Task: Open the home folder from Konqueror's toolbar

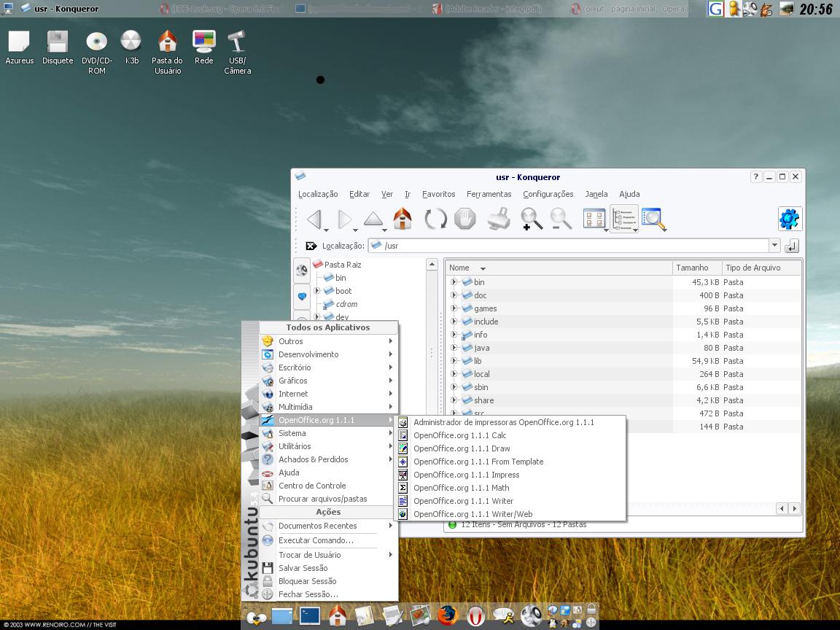Action: [402, 219]
